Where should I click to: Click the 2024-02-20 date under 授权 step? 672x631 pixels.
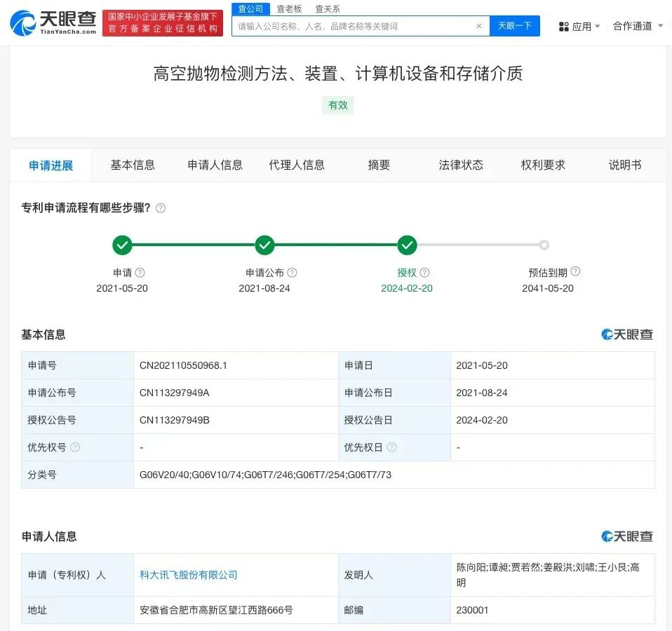(x=407, y=288)
